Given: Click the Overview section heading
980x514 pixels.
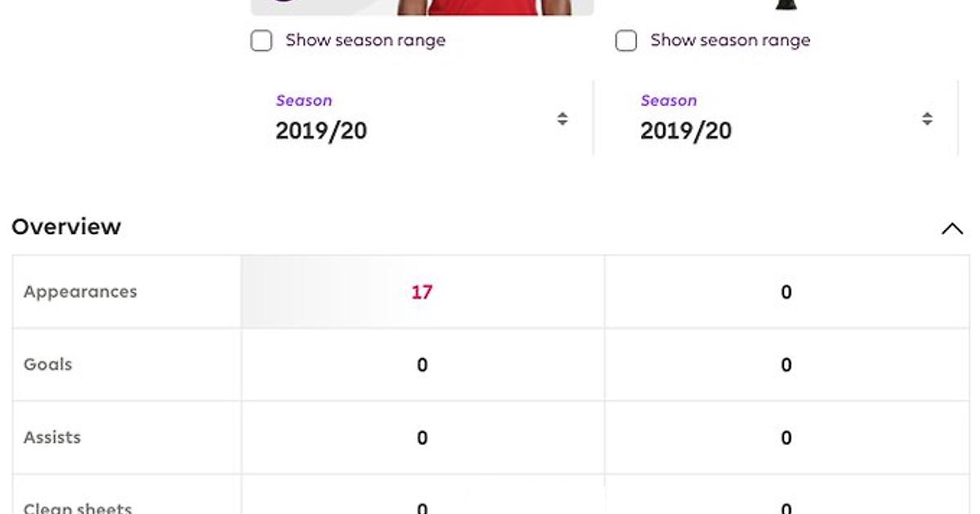Looking at the screenshot, I should (x=66, y=227).
